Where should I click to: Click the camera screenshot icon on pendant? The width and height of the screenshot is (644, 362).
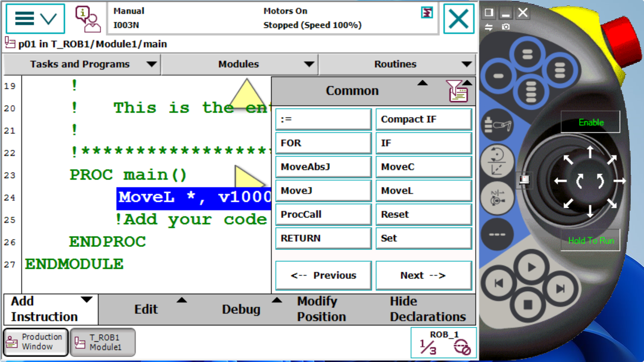[505, 27]
